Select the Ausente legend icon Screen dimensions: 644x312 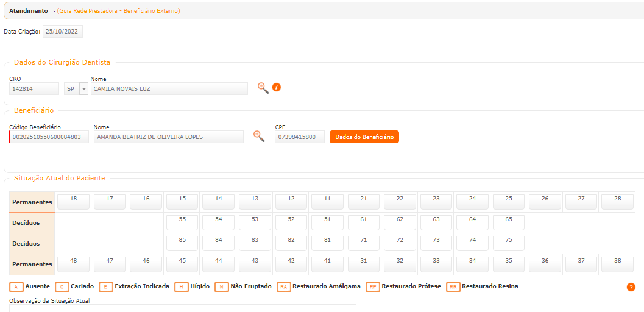tap(16, 286)
